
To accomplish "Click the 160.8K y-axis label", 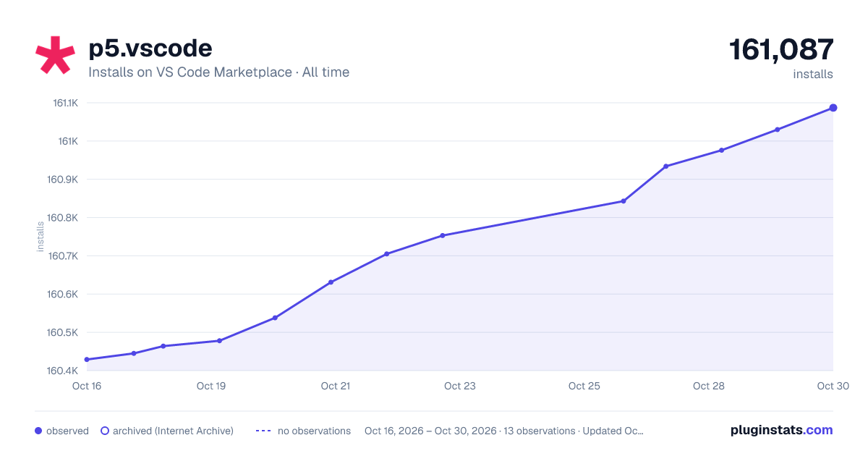I will (62, 218).
